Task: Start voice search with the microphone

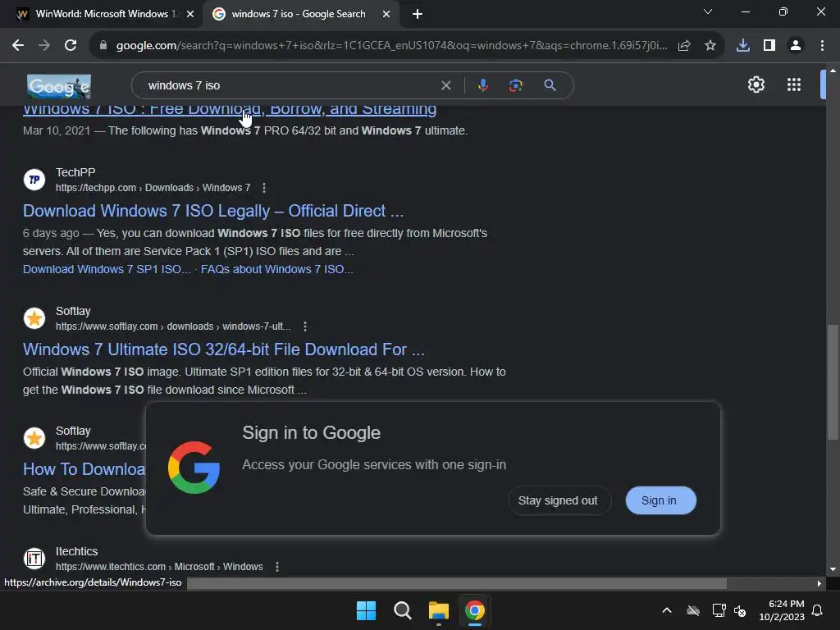Action: [x=482, y=85]
